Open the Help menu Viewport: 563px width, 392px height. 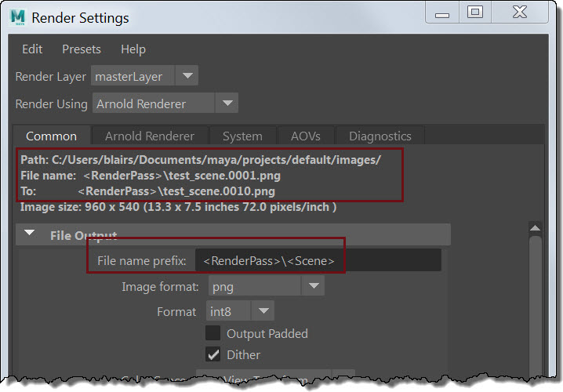tap(133, 49)
